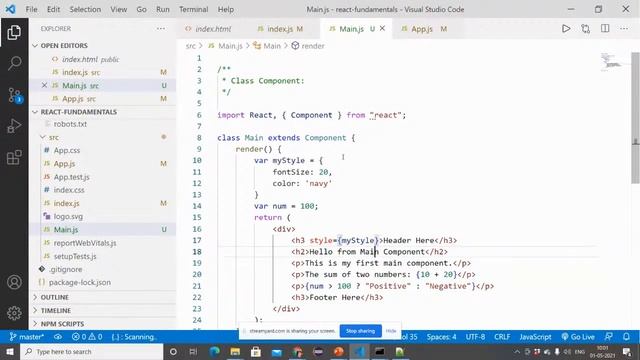Open the Run menu
The width and height of the screenshot is (640, 360).
pyautogui.click(x=162, y=9)
